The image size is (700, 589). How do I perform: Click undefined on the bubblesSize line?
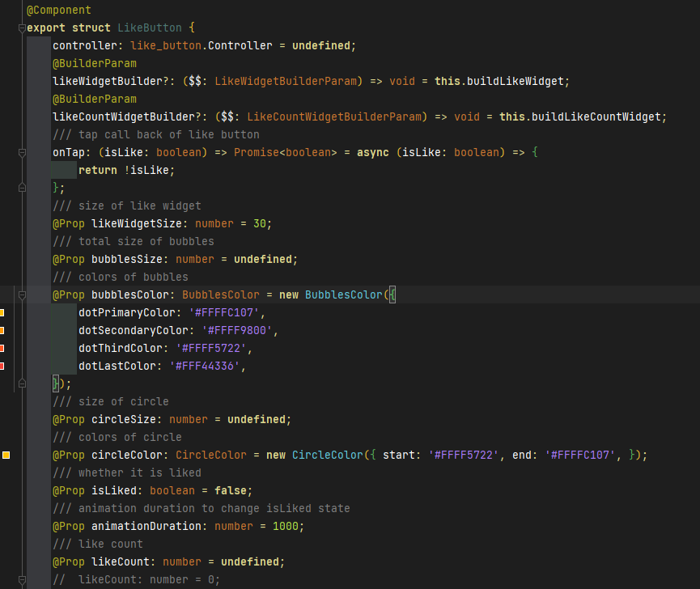262,259
